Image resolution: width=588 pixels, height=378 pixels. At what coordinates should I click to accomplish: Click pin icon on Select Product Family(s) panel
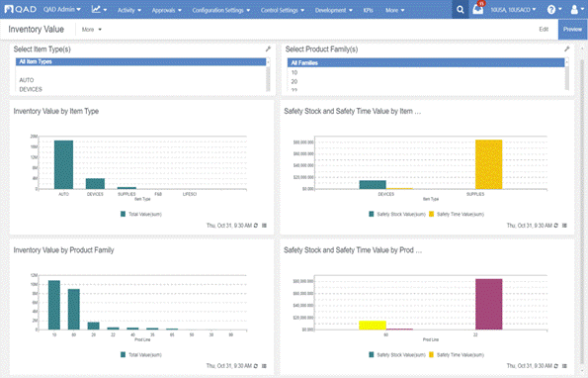point(567,48)
